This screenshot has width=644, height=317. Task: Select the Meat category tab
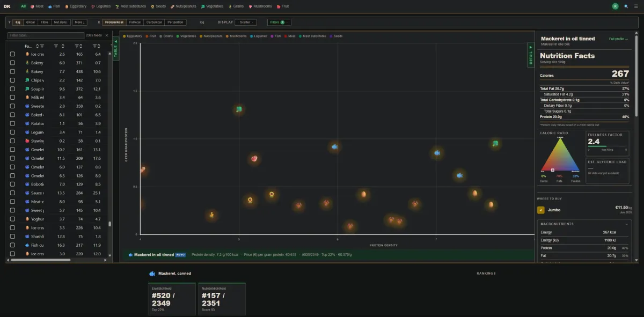click(37, 6)
